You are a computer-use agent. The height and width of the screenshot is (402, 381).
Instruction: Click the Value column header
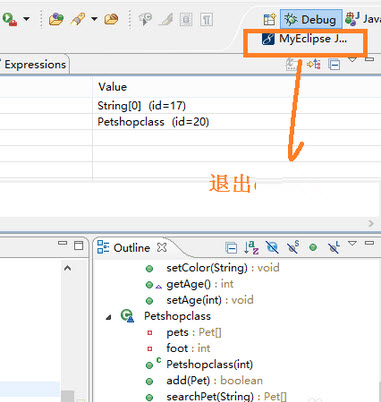point(113,87)
